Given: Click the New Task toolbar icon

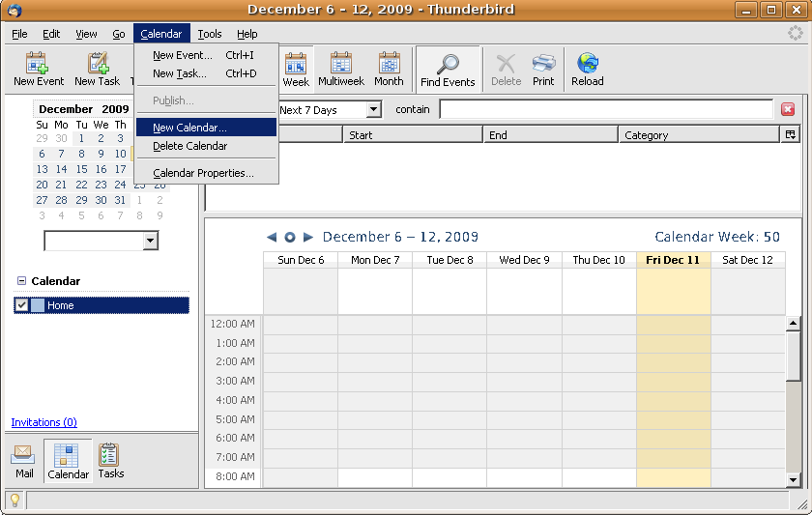Looking at the screenshot, I should (98, 63).
